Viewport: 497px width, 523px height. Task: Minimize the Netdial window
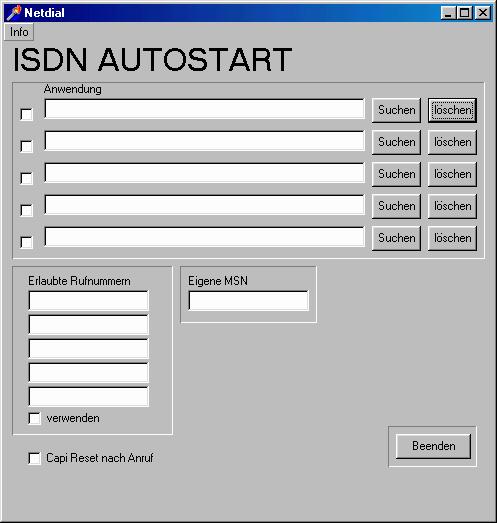(448, 13)
